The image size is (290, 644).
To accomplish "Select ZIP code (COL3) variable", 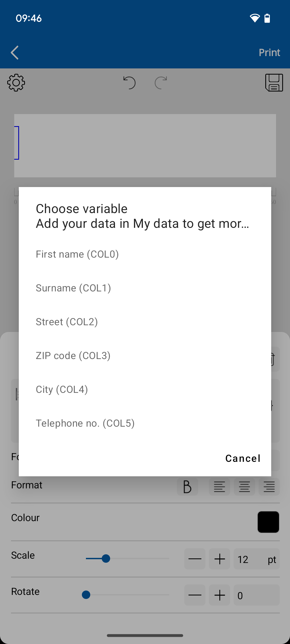I will 73,356.
